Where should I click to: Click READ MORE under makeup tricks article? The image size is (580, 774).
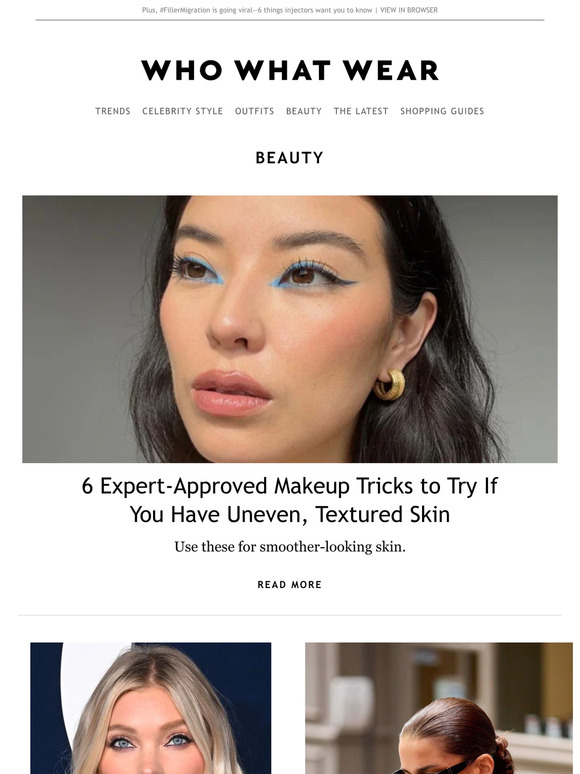(290, 584)
